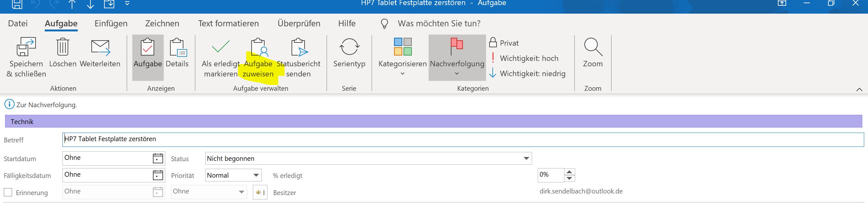
Task: Open Überprüfen tab
Action: (299, 23)
